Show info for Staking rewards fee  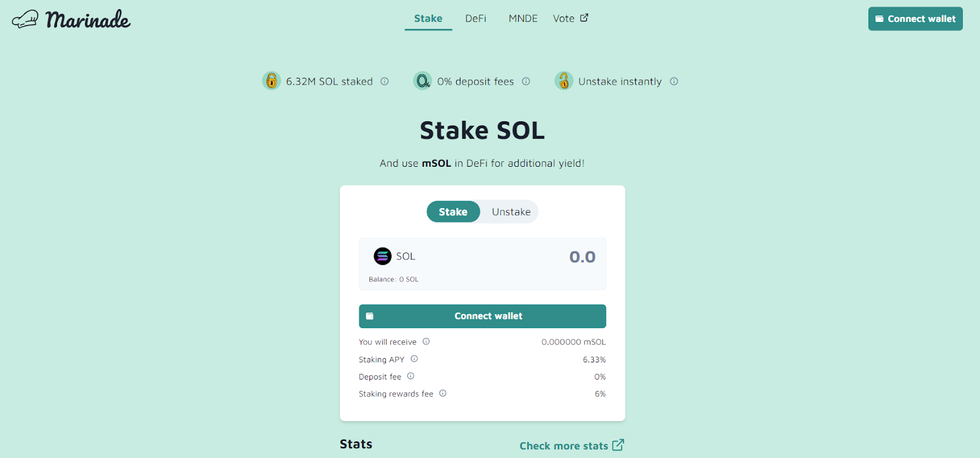pos(443,393)
